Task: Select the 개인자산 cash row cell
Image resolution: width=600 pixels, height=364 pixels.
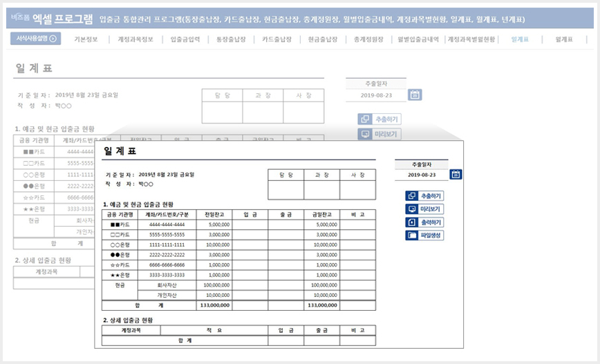Action: 167,295
